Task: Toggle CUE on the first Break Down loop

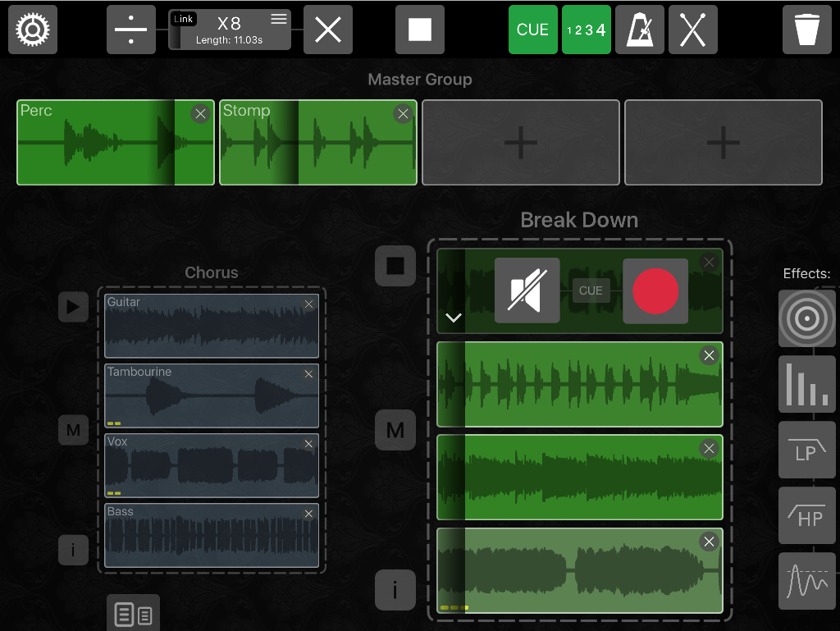Action: [x=591, y=290]
